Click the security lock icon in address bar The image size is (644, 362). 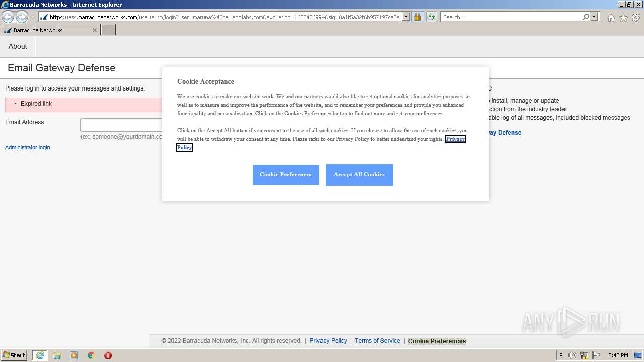pos(417,17)
